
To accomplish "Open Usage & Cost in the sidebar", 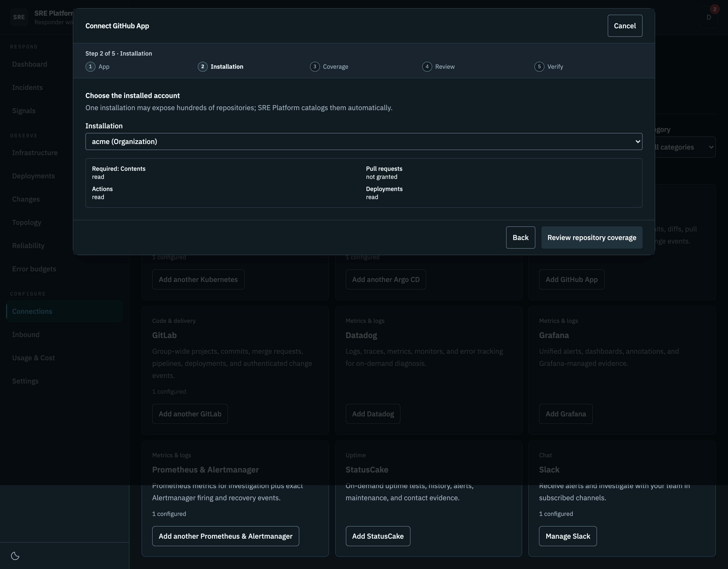I will click(x=33, y=358).
